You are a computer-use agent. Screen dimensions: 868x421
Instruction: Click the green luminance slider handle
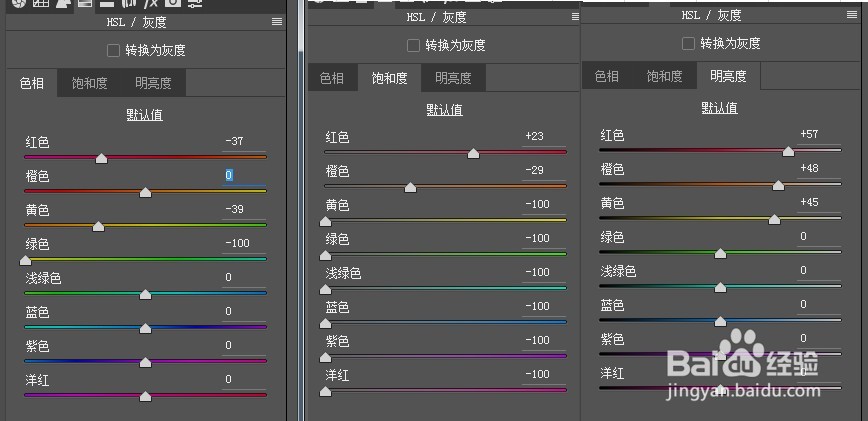(720, 253)
